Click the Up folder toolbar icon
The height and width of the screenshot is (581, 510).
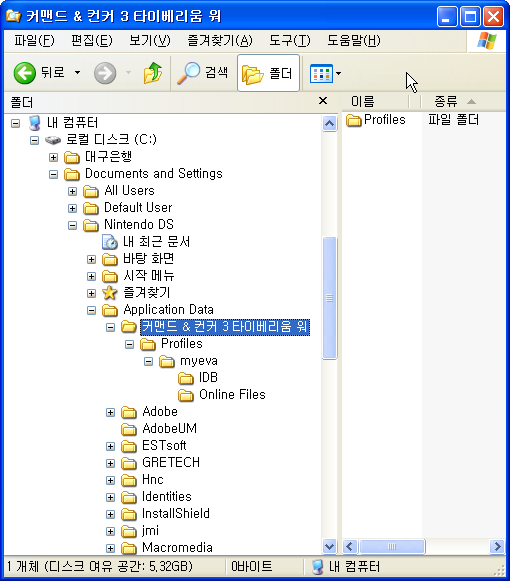point(153,73)
